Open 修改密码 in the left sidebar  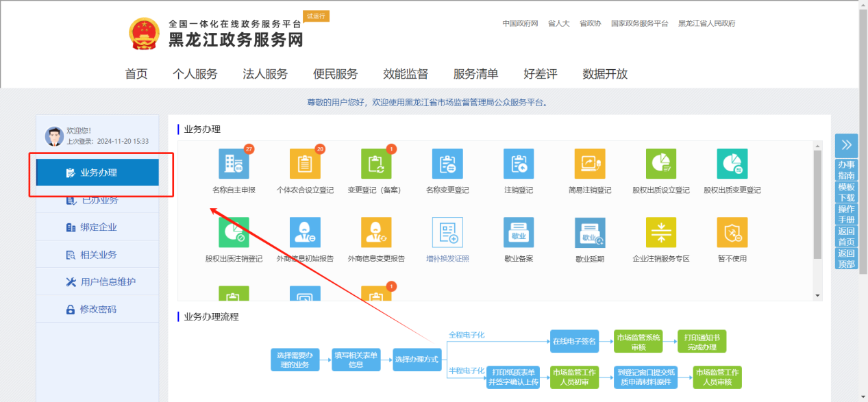click(98, 310)
